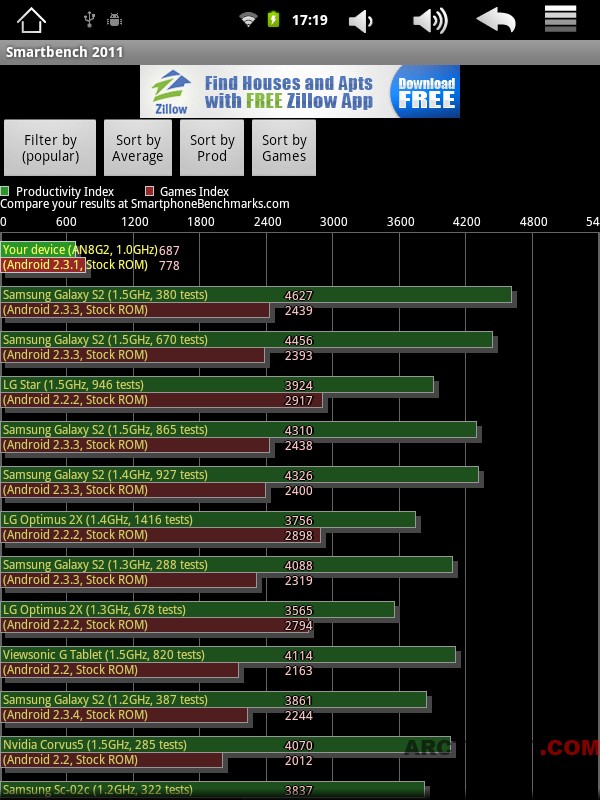Click the Sort by Average button
The image size is (600, 800).
[x=138, y=148]
